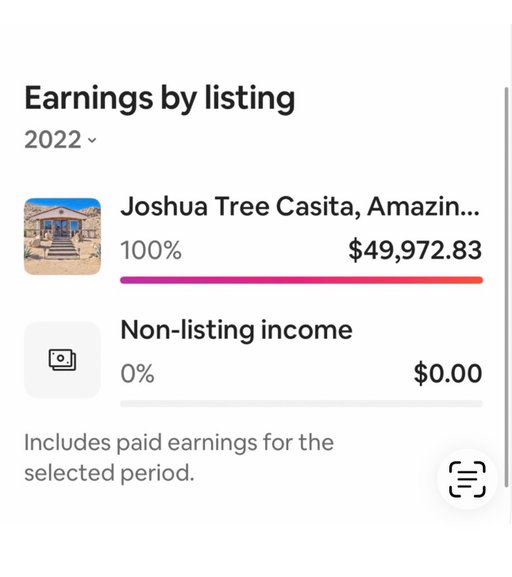Viewport: 512px width, 577px height.
Task: Click the paid earnings footnote text
Action: (x=179, y=457)
